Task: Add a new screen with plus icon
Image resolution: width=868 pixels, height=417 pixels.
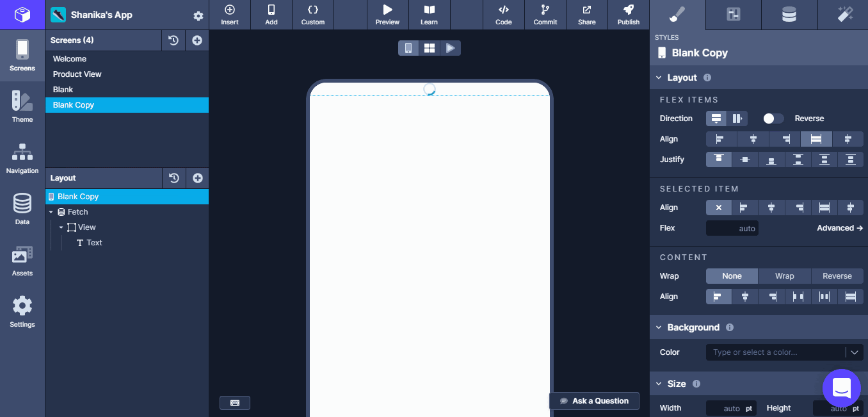Action: [197, 40]
